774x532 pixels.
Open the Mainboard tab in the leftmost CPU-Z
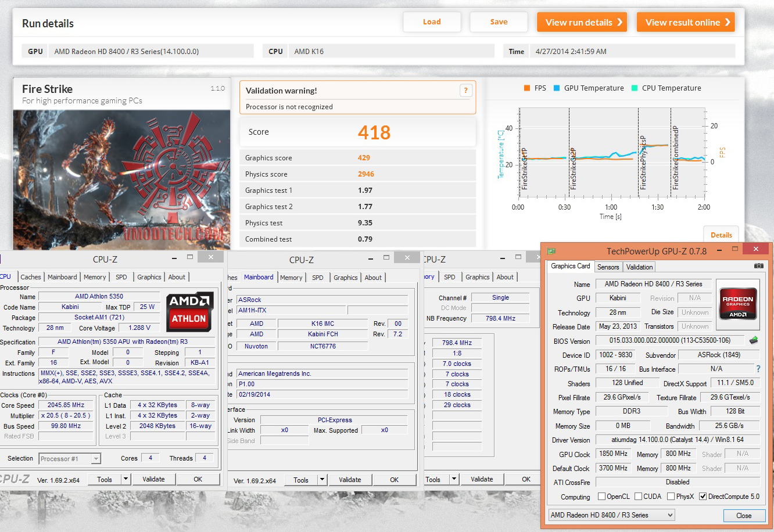(62, 277)
